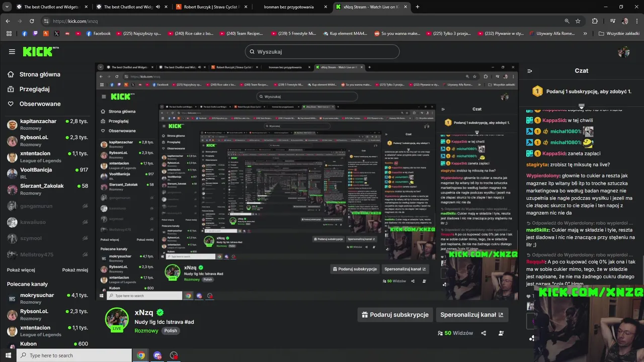Select the xNzq Stream tab

(372, 7)
